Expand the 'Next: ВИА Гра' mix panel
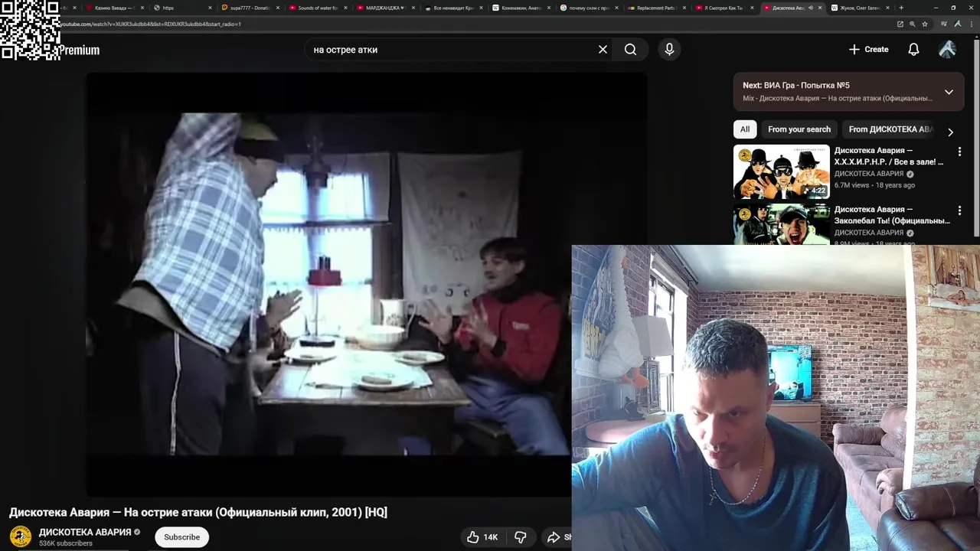The width and height of the screenshot is (980, 551). [949, 92]
